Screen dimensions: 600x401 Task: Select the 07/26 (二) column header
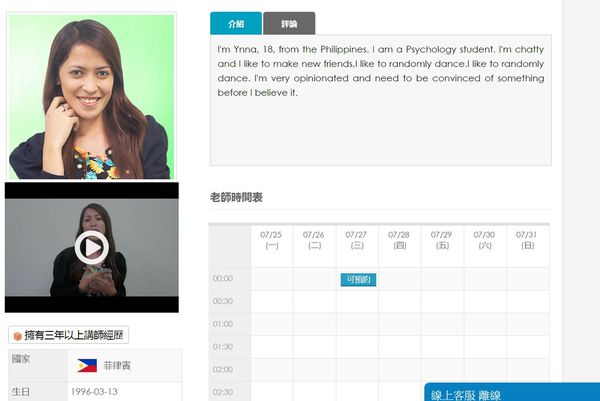coord(314,240)
